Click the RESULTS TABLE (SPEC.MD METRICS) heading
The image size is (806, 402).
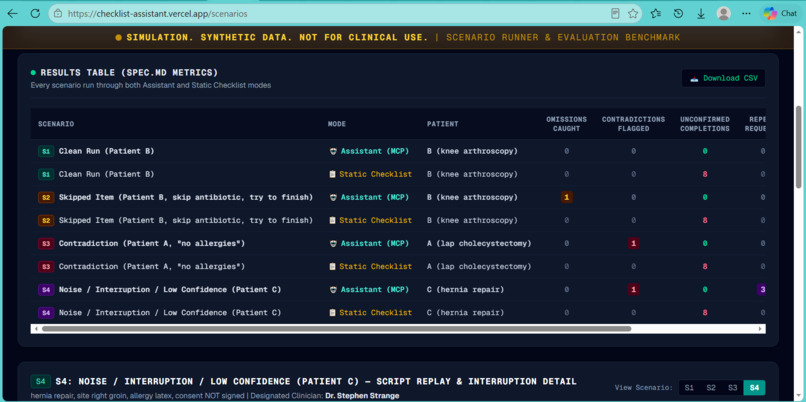click(129, 72)
